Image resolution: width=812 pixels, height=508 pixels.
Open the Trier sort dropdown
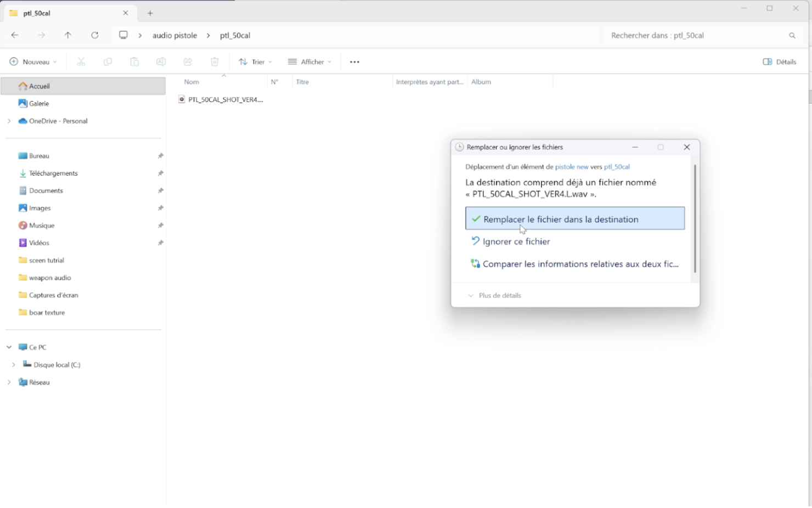point(255,62)
